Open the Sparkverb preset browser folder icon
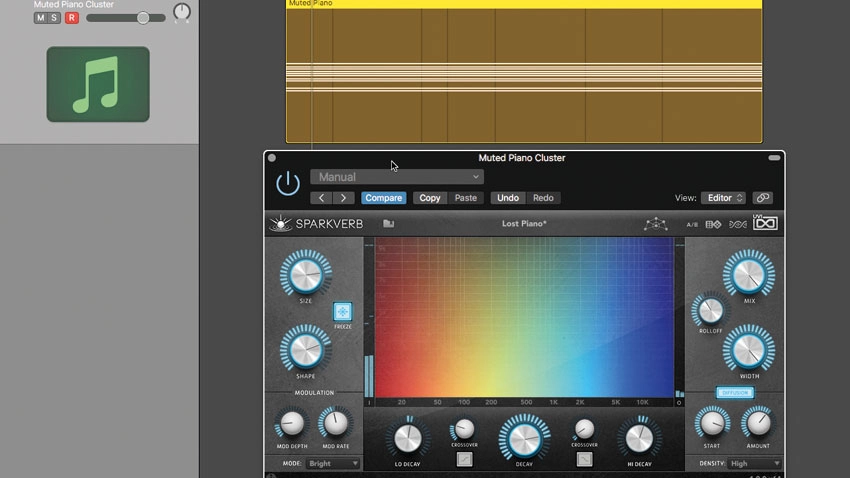850x478 pixels. pyautogui.click(x=389, y=223)
